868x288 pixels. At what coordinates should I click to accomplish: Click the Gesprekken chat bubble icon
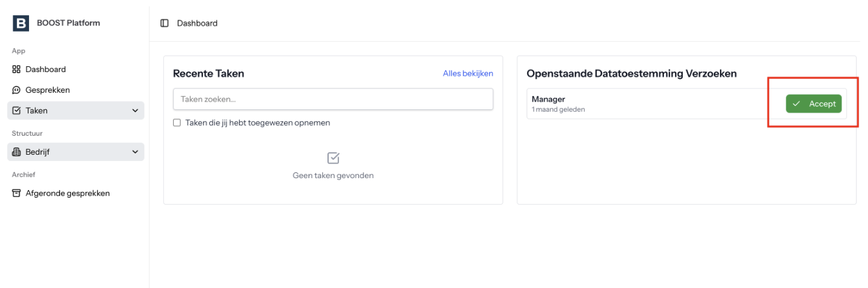coord(16,90)
